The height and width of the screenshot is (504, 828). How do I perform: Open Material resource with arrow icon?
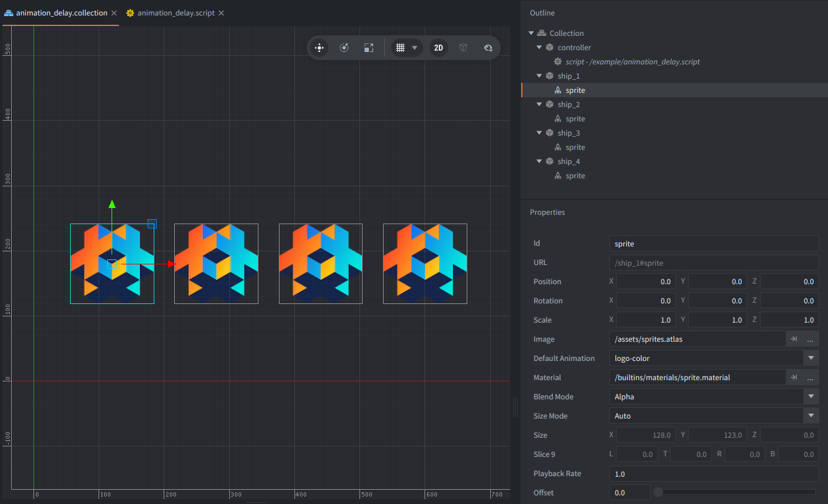[793, 378]
